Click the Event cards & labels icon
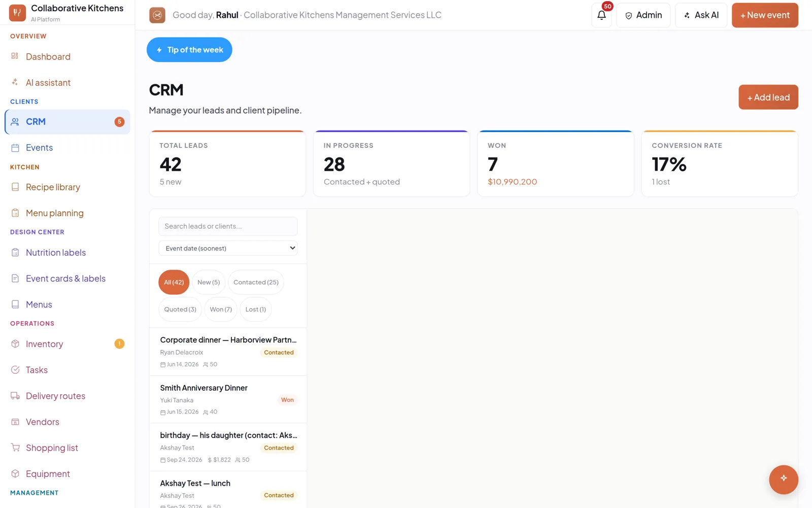This screenshot has width=812, height=508. [x=15, y=278]
